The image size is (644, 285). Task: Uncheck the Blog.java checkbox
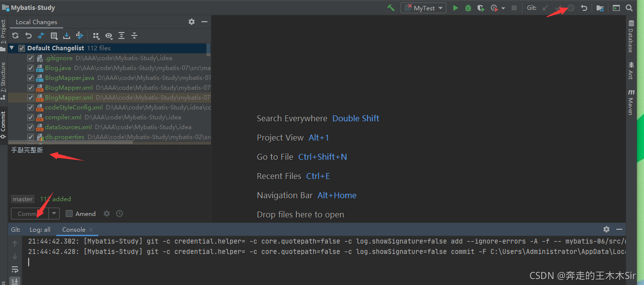31,68
